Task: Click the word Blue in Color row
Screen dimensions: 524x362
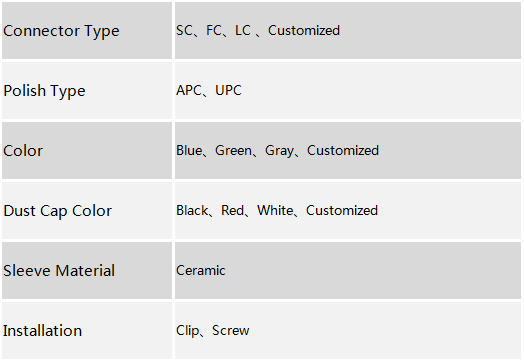Action: [189, 151]
